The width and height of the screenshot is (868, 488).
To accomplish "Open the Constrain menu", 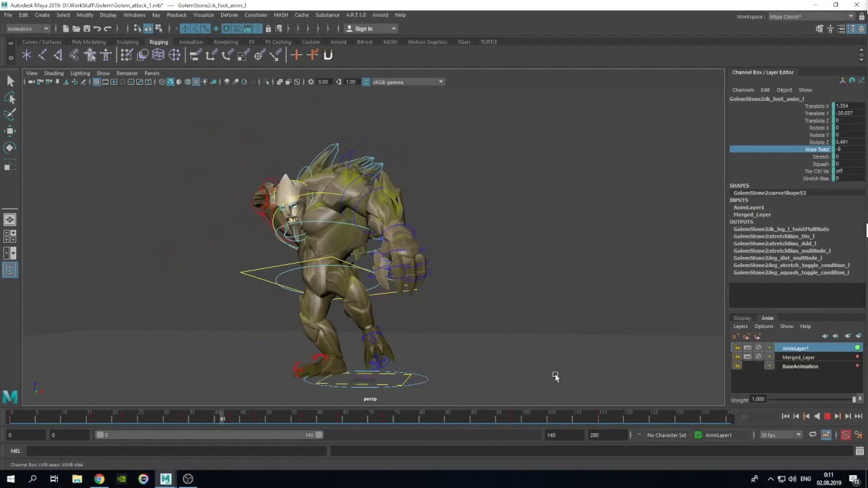I will [x=256, y=15].
